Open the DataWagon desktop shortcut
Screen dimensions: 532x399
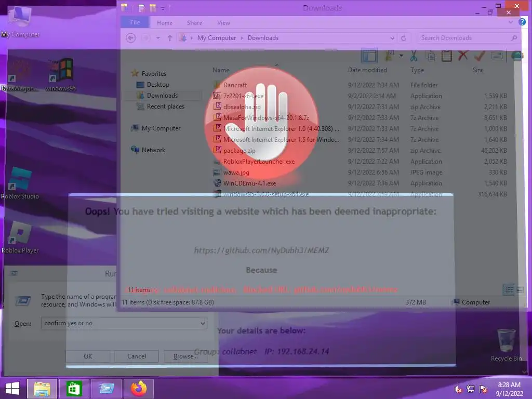click(20, 75)
